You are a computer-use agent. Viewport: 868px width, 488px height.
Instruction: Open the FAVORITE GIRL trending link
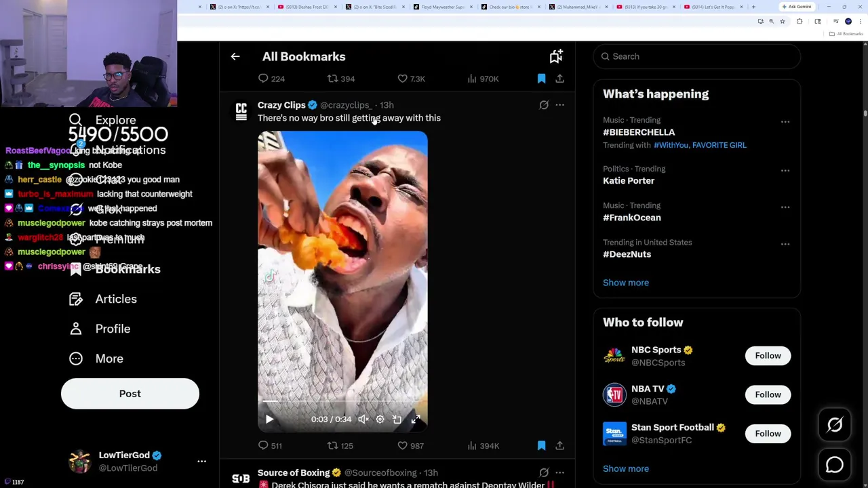[x=719, y=145]
